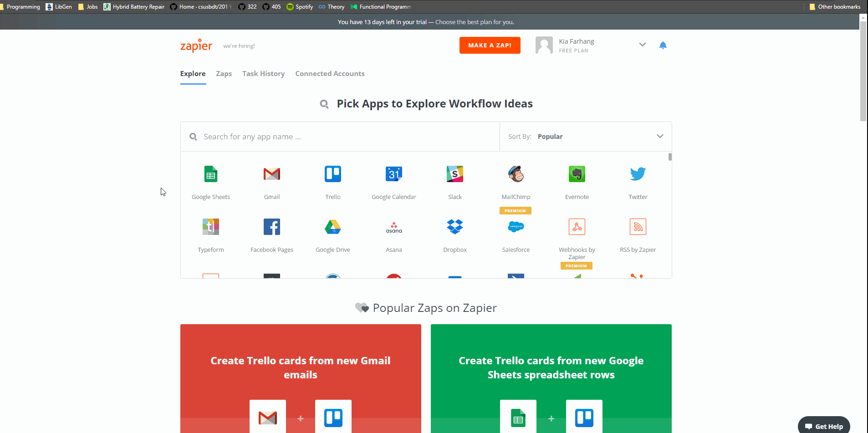Open the MailChimp app icon
Image resolution: width=868 pixels, height=433 pixels.
(516, 174)
